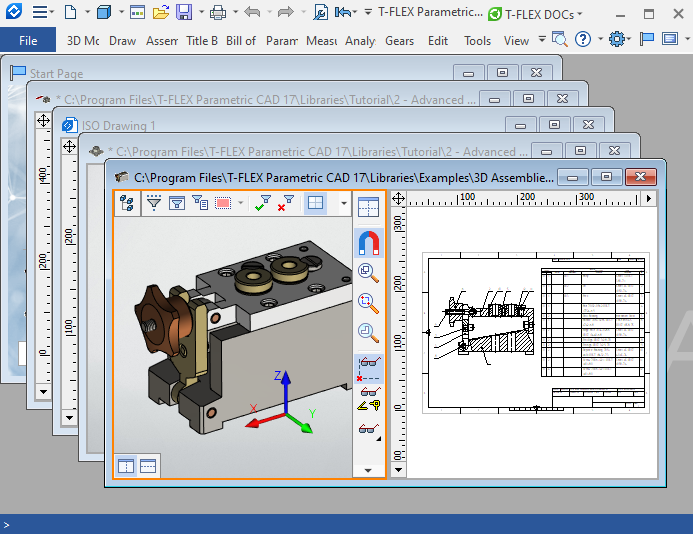
Task: Click the document preview/properties wrench icon
Action: [x=320, y=12]
